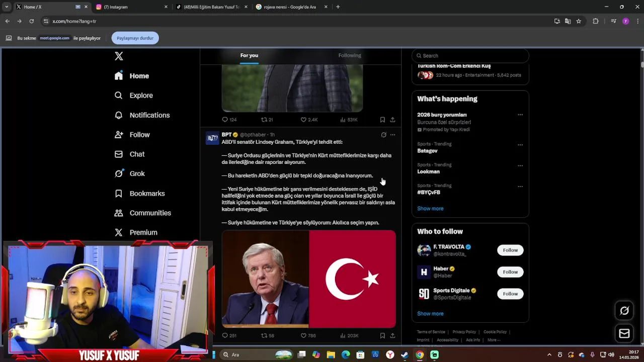The width and height of the screenshot is (644, 362).
Task: Switch to the For you tab
Action: pyautogui.click(x=249, y=55)
